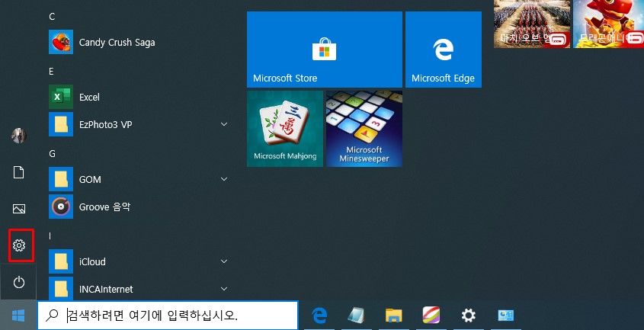The width and height of the screenshot is (644, 330).
Task: Open the GOM folder icon
Action: coord(61,179)
